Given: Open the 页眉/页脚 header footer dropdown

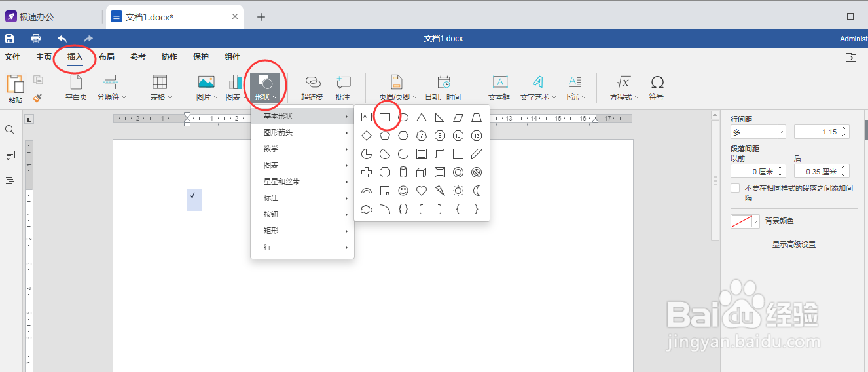Looking at the screenshot, I should (x=397, y=88).
